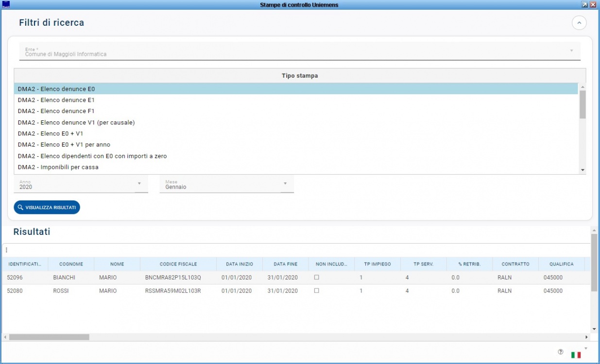This screenshot has width=600, height=364.
Task: Select the BIANCHI MARIO result row
Action: coord(146,278)
